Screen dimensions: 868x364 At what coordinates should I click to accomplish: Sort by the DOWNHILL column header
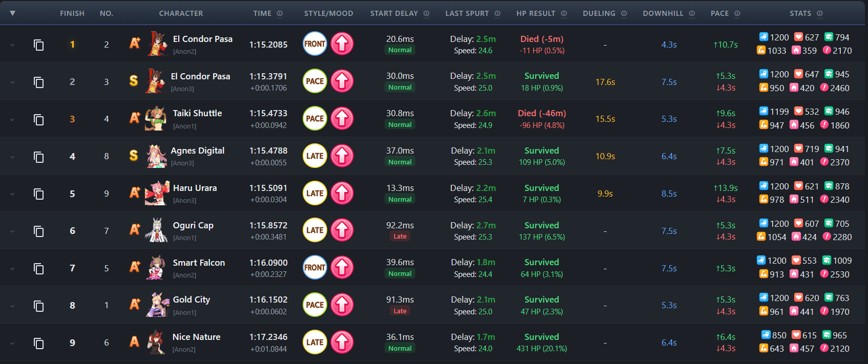[x=663, y=13]
